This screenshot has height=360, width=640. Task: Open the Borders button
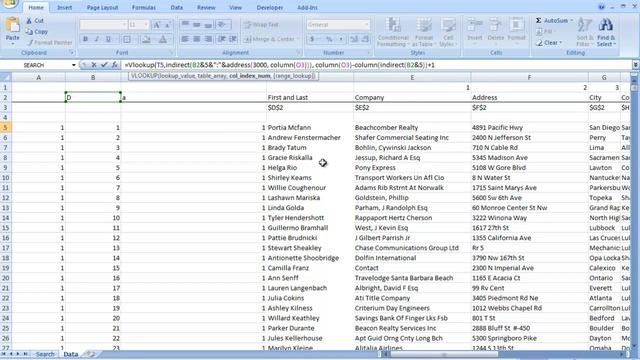coord(127,39)
